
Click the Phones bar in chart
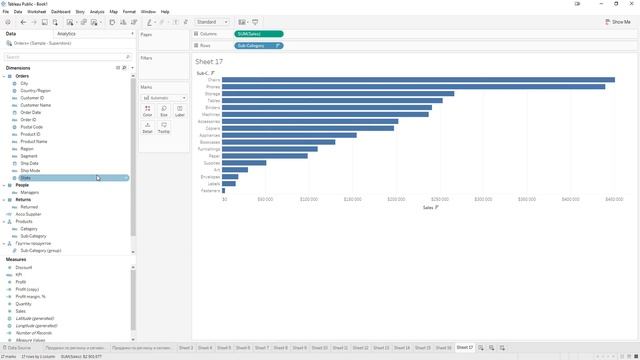(x=413, y=87)
